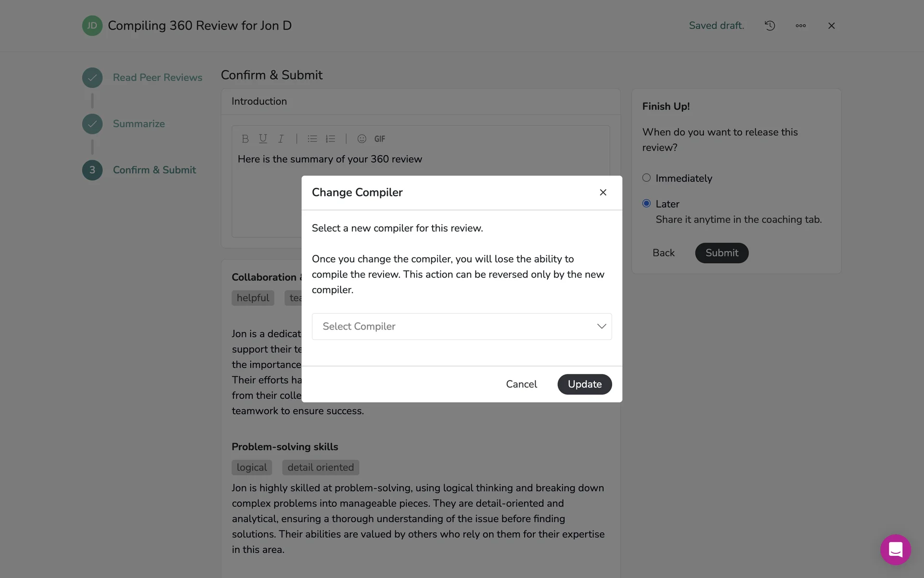Click Update in Change Compiler dialog
924x578 pixels.
(x=584, y=384)
